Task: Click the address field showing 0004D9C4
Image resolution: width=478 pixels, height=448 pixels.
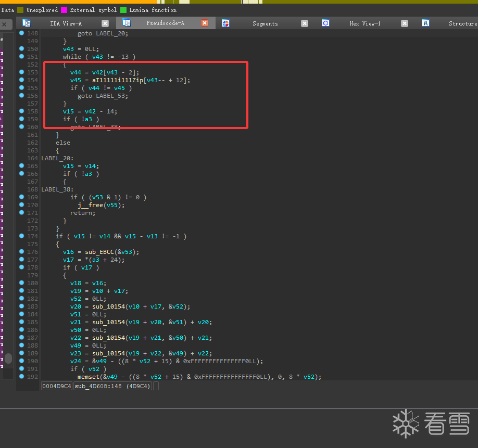Action: [x=57, y=386]
